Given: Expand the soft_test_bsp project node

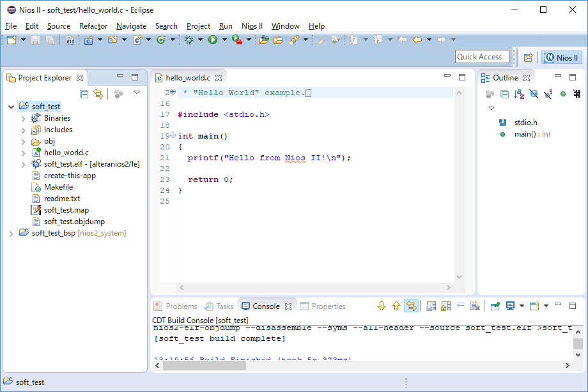Looking at the screenshot, I should pyautogui.click(x=12, y=234).
